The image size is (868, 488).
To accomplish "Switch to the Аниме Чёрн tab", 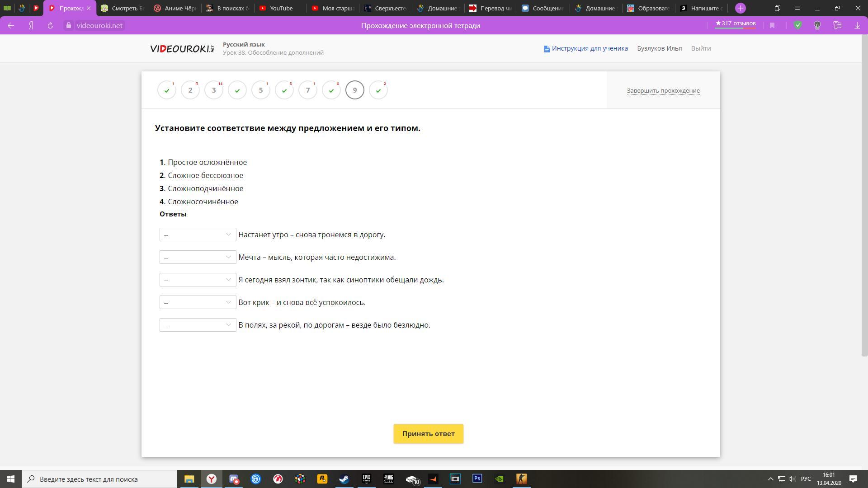I will [175, 8].
